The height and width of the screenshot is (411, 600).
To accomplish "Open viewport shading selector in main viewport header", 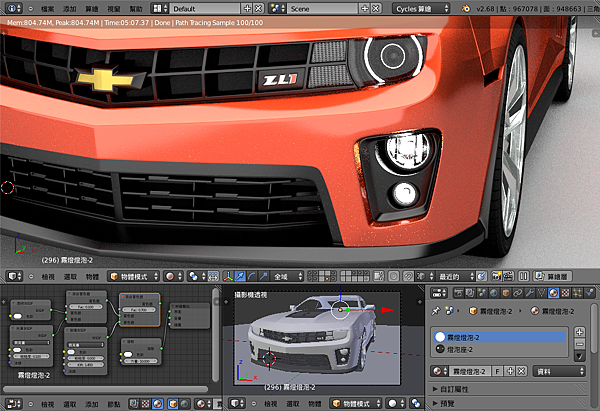I will [x=173, y=276].
